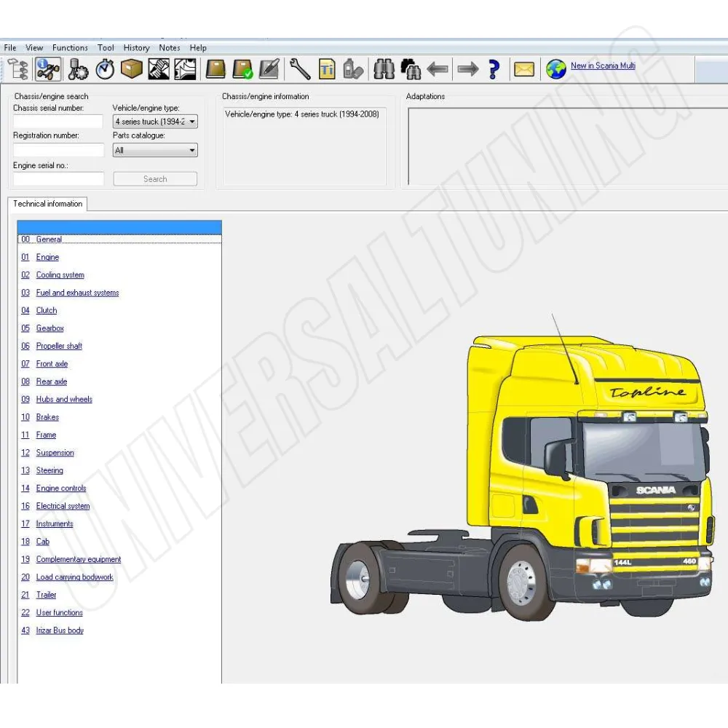
Task: Open chassis information with the chassis details icon
Action: point(48,68)
